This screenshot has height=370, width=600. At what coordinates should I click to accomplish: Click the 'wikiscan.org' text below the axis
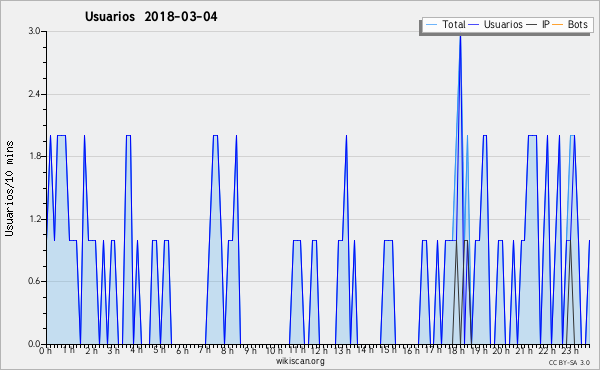tap(300, 361)
